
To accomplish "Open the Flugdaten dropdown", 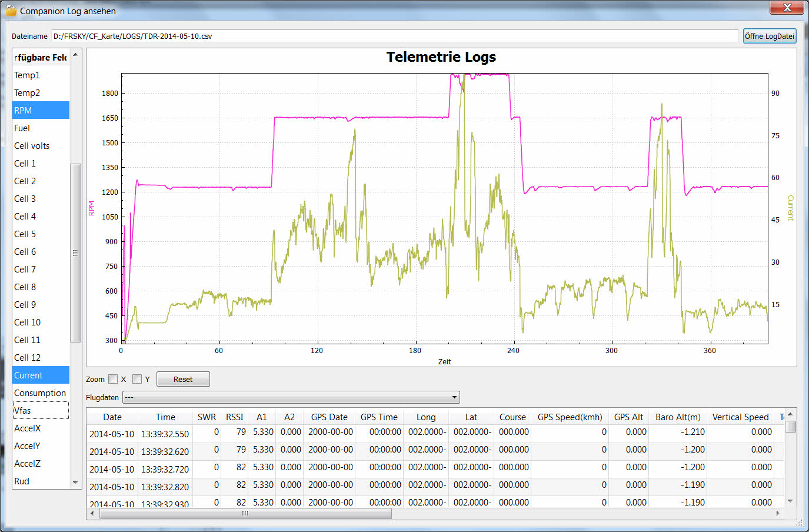I will click(x=291, y=397).
